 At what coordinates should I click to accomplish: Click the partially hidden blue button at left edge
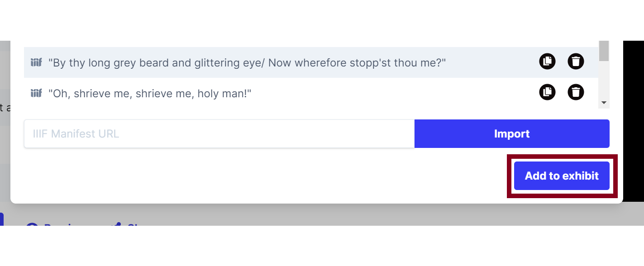tap(2, 219)
